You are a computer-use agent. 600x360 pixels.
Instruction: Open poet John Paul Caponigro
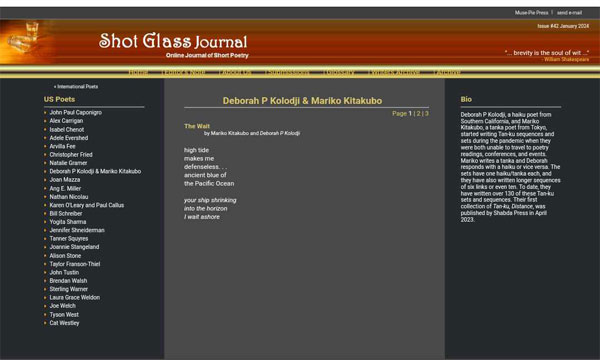[x=76, y=112]
